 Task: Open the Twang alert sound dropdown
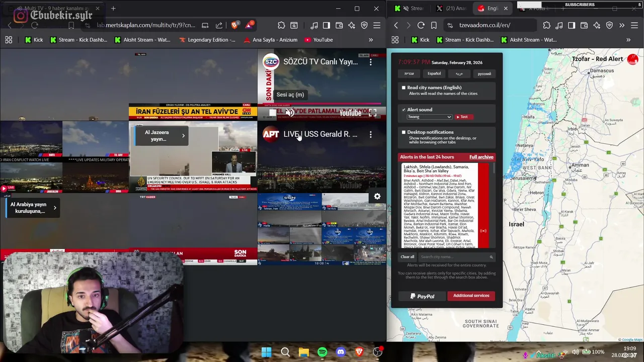click(x=429, y=117)
